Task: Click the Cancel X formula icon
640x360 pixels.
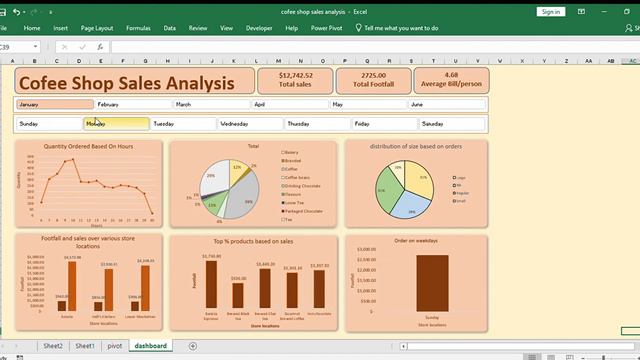Action: click(64, 47)
